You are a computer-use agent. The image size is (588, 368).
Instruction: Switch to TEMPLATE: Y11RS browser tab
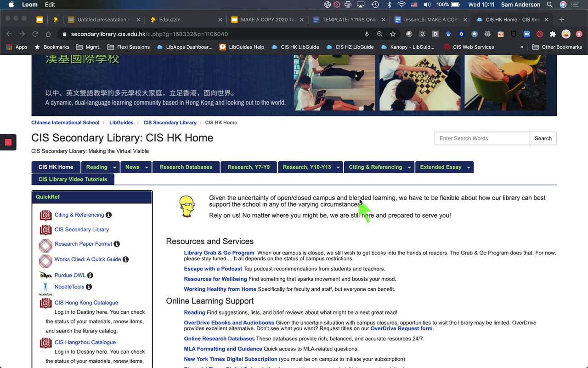click(x=348, y=20)
